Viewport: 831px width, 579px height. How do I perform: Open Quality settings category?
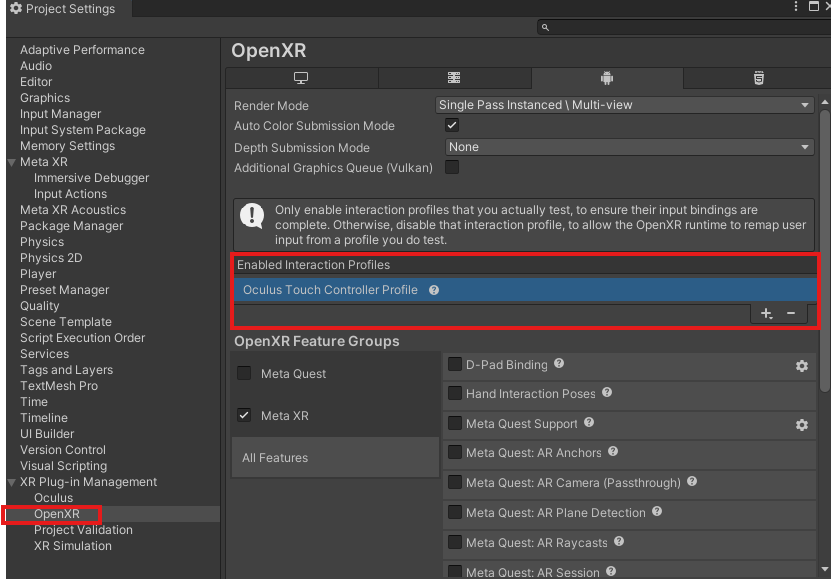coord(40,306)
